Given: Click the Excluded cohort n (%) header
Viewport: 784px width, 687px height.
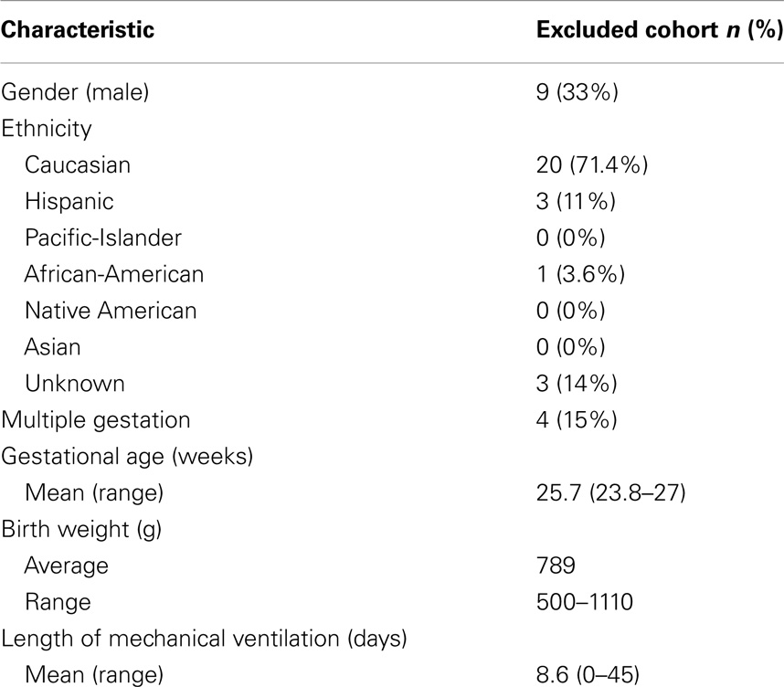Looking at the screenshot, I should [x=660, y=30].
